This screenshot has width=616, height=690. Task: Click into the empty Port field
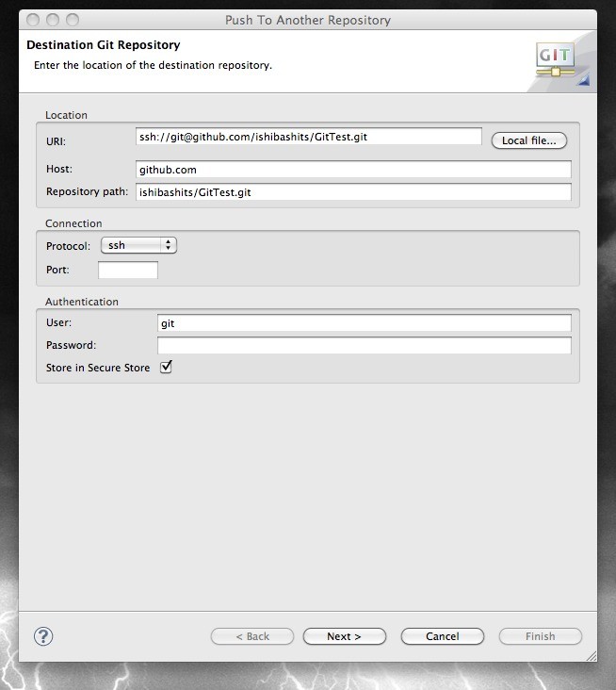(x=128, y=270)
